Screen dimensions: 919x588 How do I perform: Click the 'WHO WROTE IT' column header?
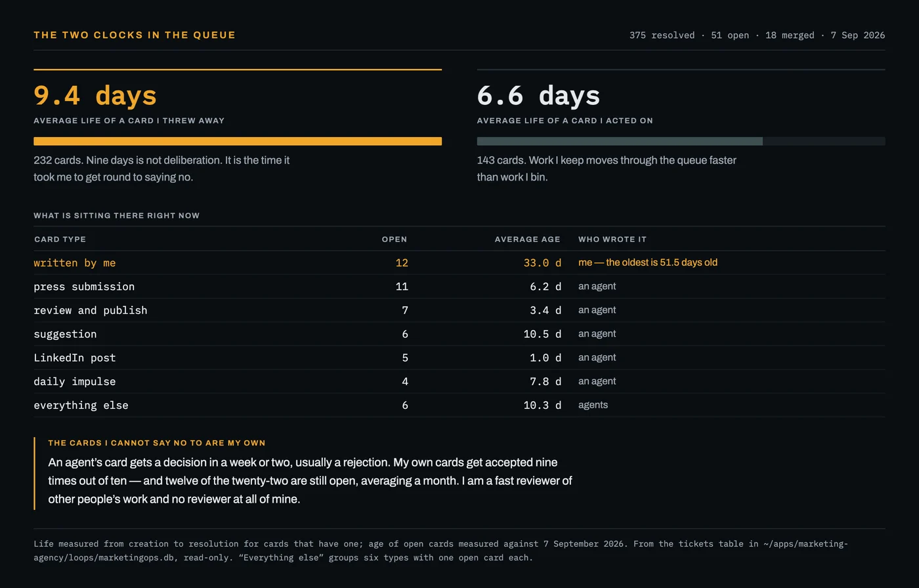click(612, 240)
